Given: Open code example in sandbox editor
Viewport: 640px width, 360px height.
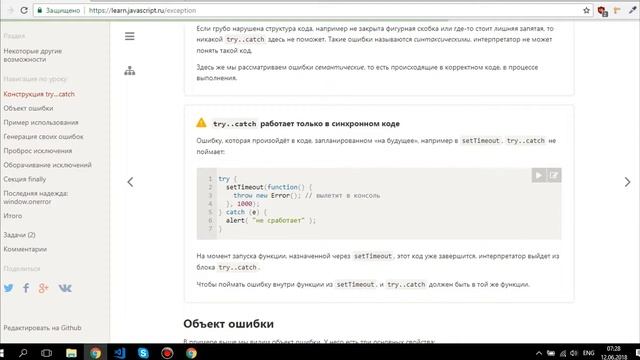Looking at the screenshot, I should click(x=554, y=175).
